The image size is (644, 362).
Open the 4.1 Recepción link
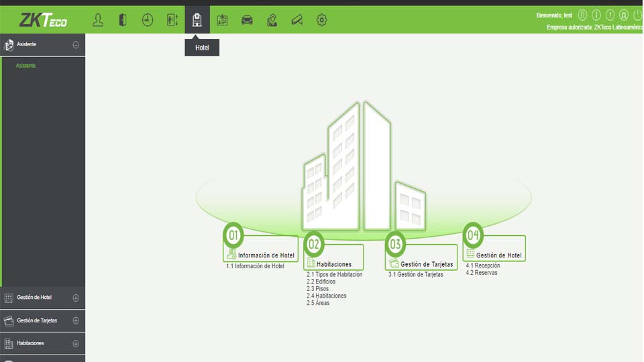[483, 265]
